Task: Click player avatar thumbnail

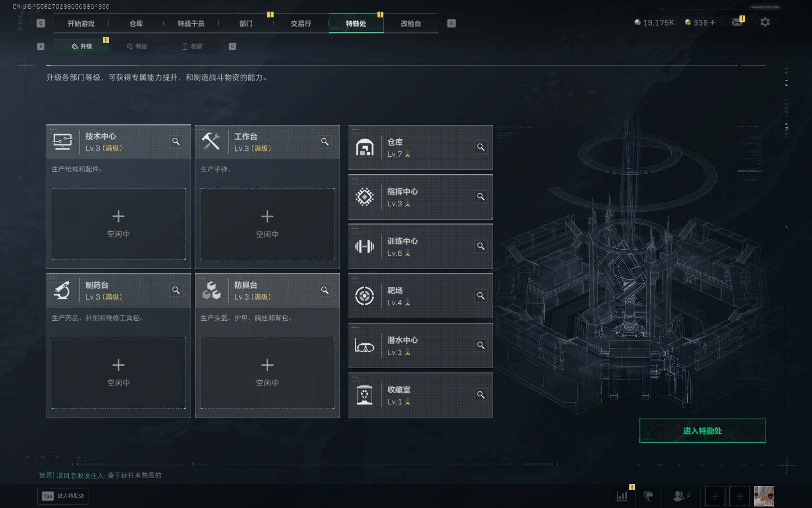Action: point(764,496)
